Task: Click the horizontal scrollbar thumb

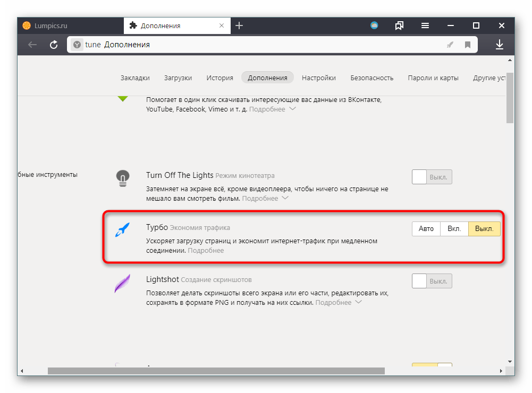Action: 216,371
